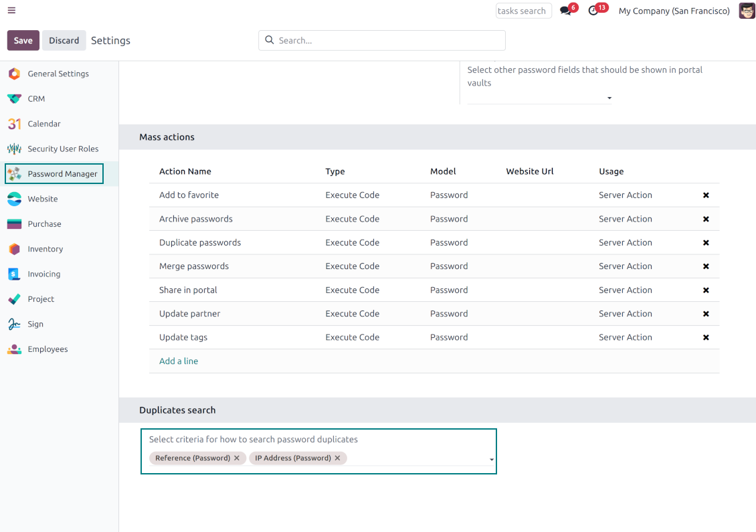Open the messages chat icon

point(565,11)
